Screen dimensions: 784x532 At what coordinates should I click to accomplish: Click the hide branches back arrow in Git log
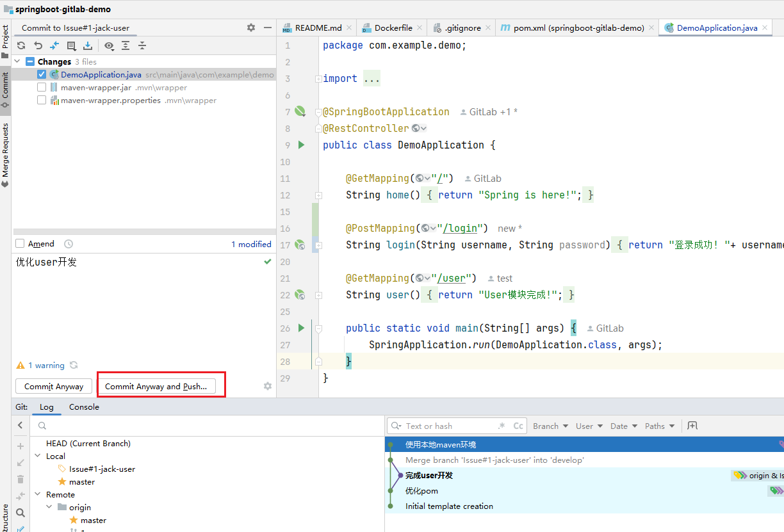click(20, 425)
